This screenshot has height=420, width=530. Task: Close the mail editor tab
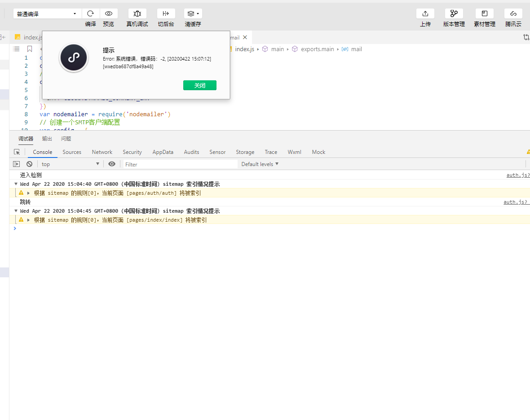pos(245,38)
